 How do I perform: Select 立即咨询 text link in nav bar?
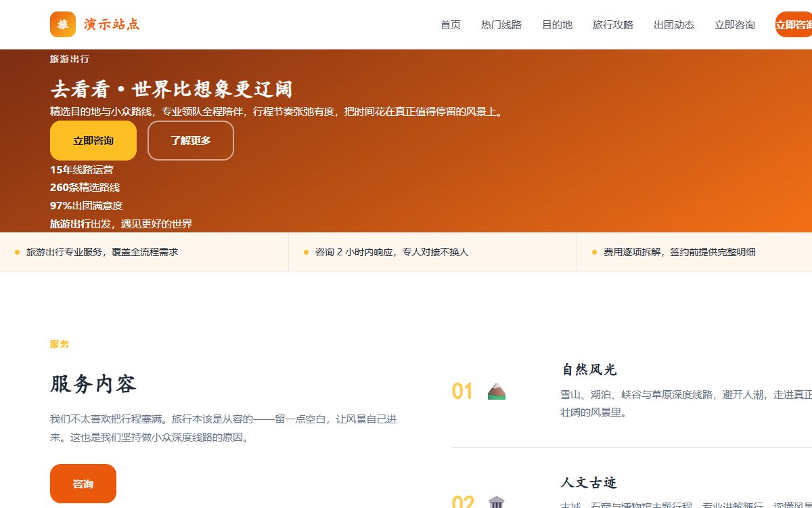[735, 24]
